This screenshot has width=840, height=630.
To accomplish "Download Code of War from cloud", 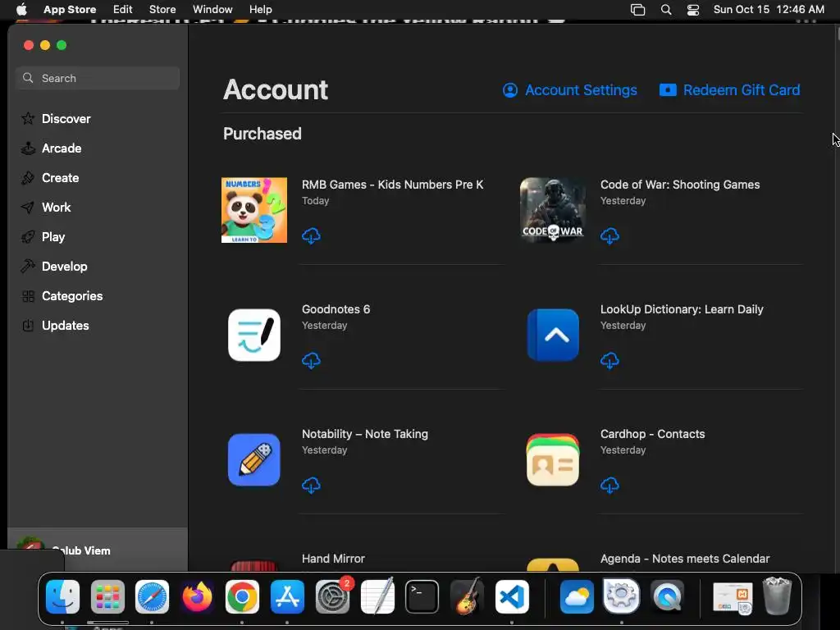I will 609,235.
